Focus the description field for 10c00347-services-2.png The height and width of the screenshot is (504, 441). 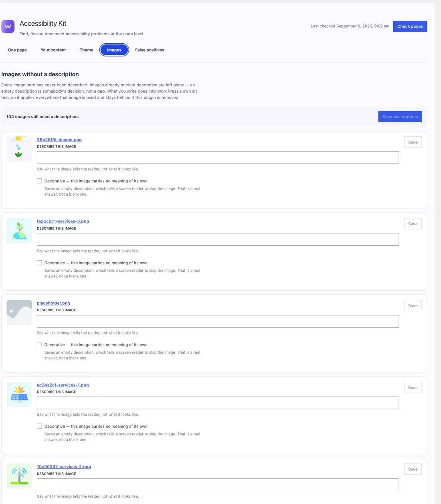218,485
